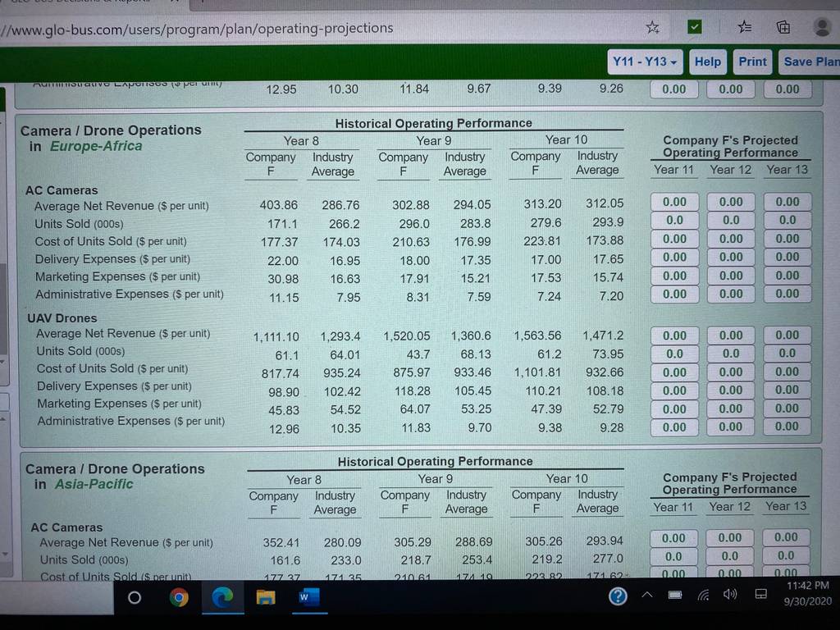This screenshot has width=840, height=630.
Task: Open File Explorer from the taskbar
Action: pos(265,597)
